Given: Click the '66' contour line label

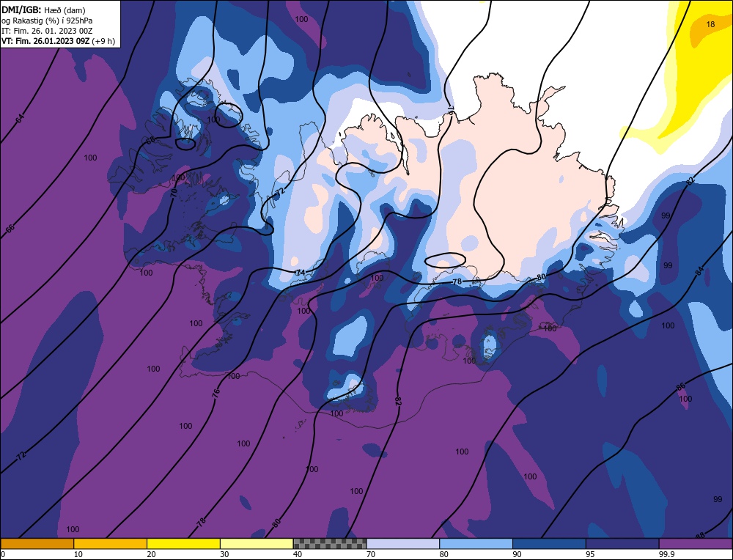Looking at the screenshot, I should pos(10,229).
